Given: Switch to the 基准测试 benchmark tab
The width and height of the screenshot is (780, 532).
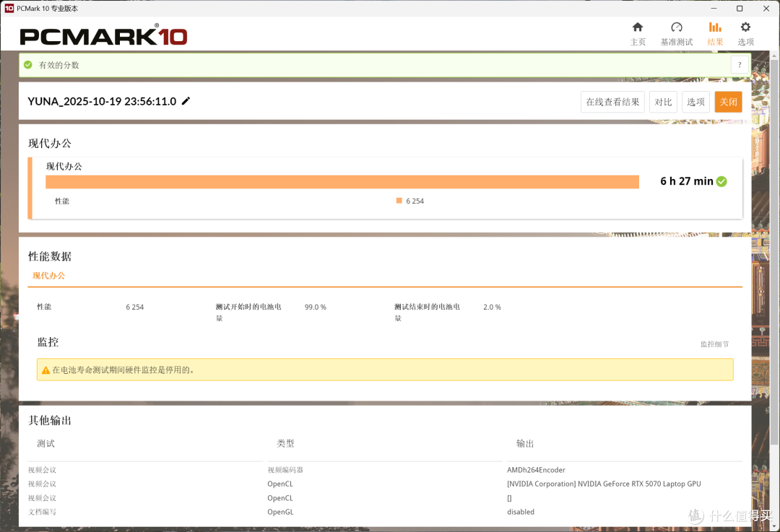Looking at the screenshot, I should click(677, 34).
